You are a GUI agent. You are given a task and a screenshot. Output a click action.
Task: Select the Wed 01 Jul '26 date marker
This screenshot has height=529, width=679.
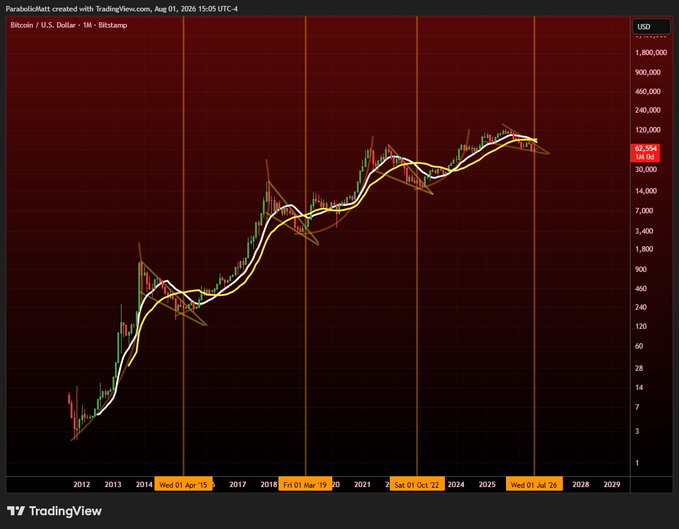point(534,485)
